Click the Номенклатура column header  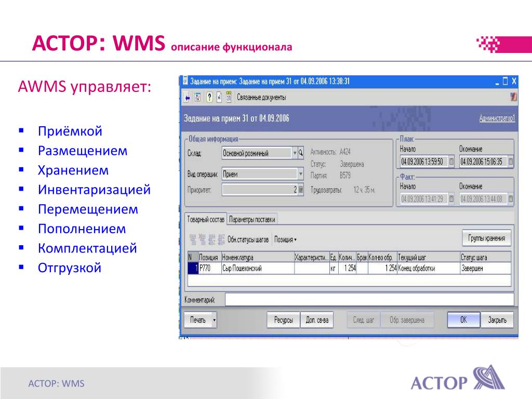coord(258,258)
